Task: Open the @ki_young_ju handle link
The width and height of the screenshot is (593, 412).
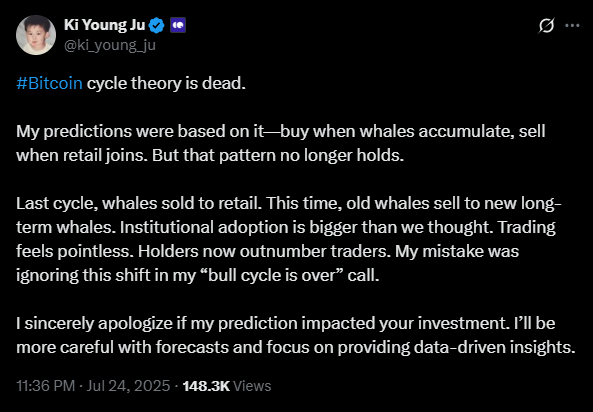Action: click(110, 45)
